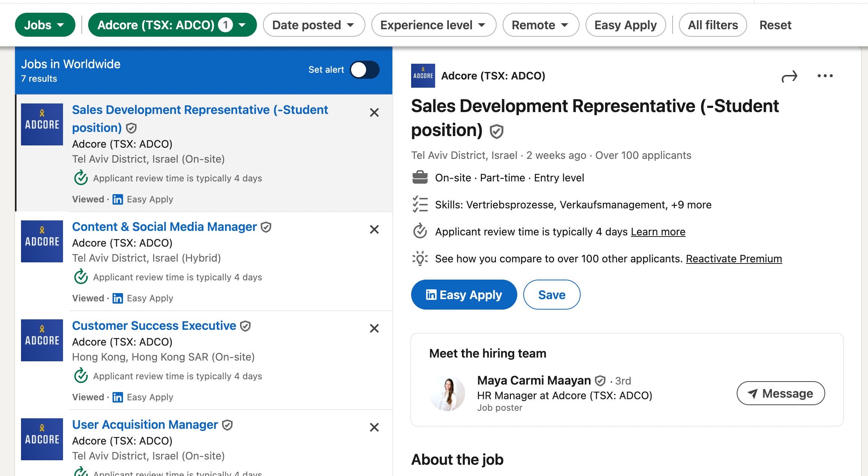Click Adcore logo on Customer Success Executive card
This screenshot has height=476, width=868.
click(x=42, y=340)
